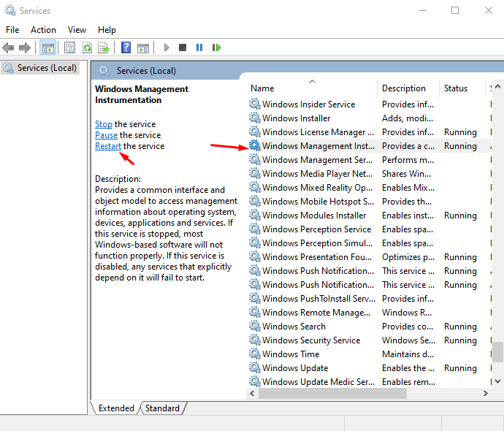Switch to the Extended tab
The width and height of the screenshot is (504, 431).
(116, 408)
